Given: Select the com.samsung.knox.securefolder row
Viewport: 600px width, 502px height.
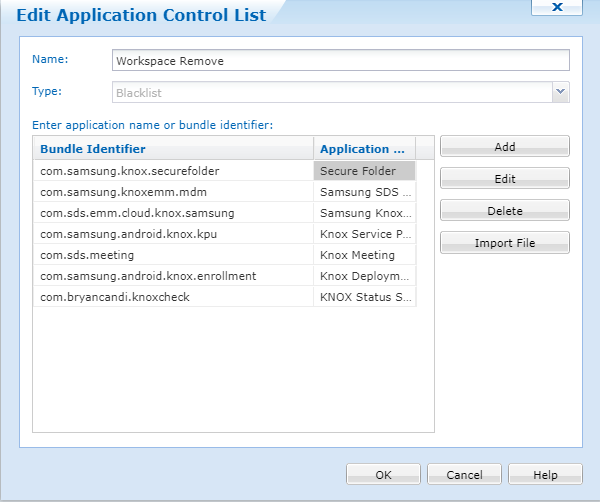Looking at the screenshot, I should pos(173,171).
